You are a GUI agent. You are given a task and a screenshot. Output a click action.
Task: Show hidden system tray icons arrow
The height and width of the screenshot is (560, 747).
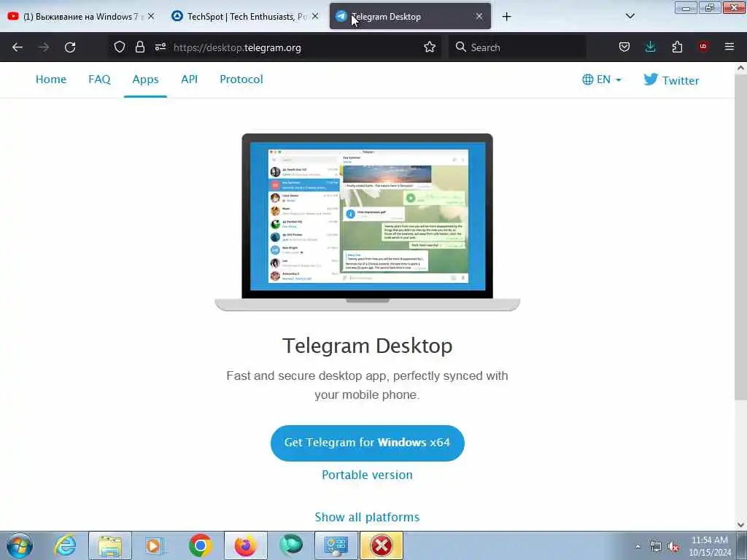(x=638, y=547)
